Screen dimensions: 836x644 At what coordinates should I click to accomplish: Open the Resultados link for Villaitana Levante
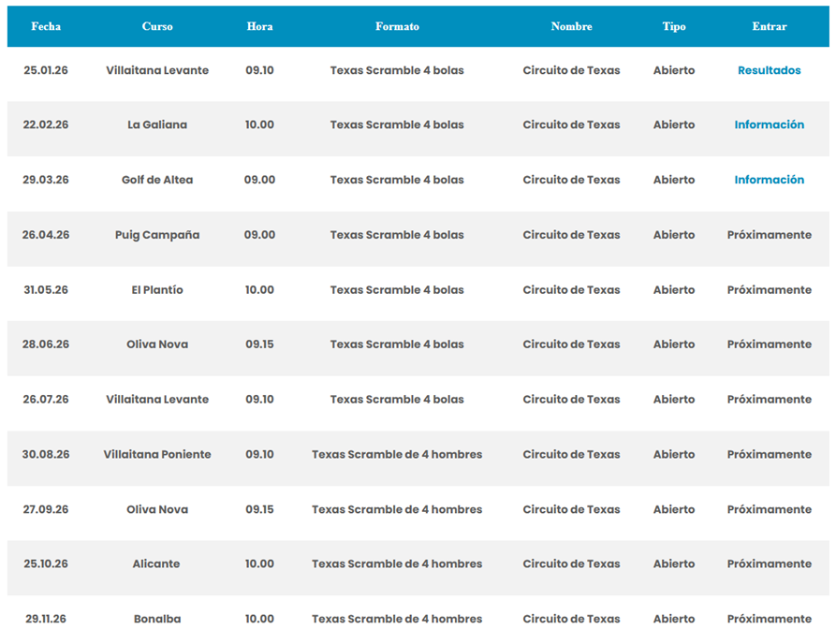click(x=769, y=70)
